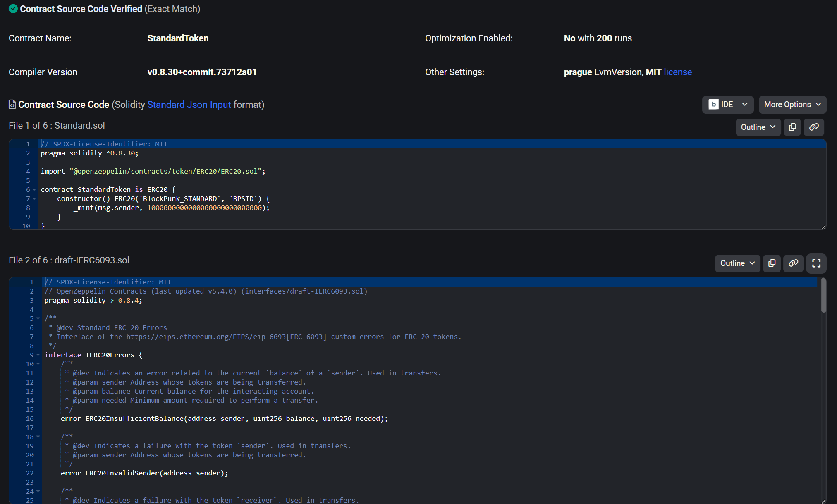
Task: Open the More Options dropdown
Action: click(792, 105)
